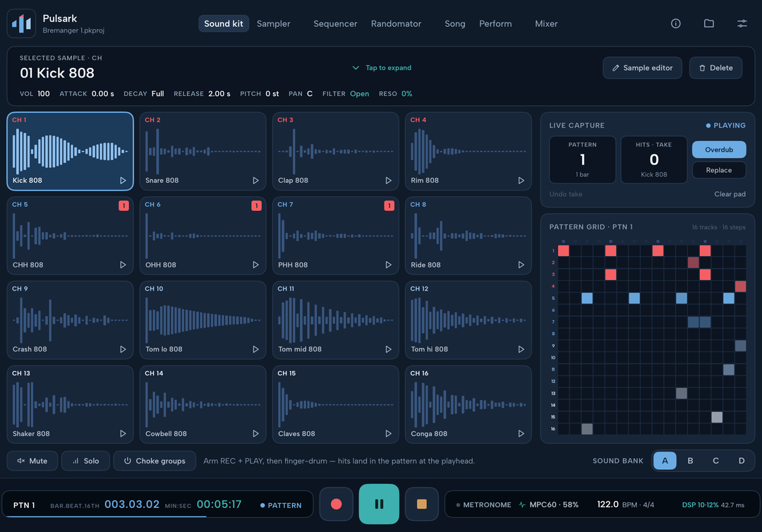
Task: Toggle the Pattern mode indicator
Action: (x=281, y=505)
